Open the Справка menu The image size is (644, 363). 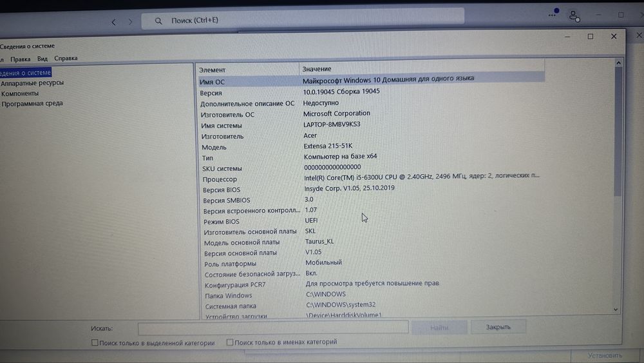[x=66, y=59]
